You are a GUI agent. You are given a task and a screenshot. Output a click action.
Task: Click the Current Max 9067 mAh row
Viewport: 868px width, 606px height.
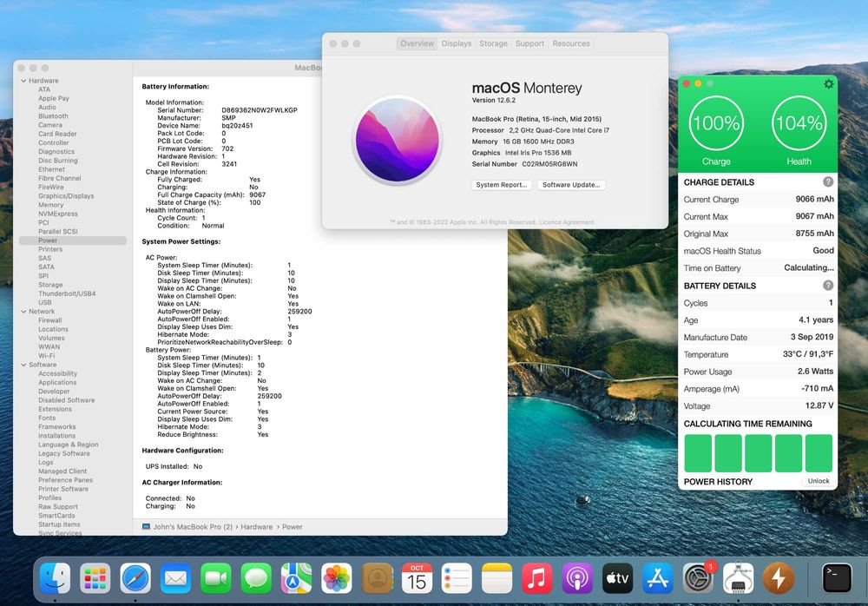click(x=758, y=216)
